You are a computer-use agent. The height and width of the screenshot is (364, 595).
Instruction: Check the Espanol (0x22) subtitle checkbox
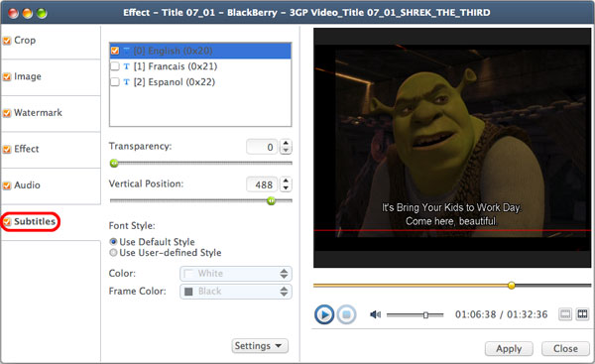coord(115,82)
